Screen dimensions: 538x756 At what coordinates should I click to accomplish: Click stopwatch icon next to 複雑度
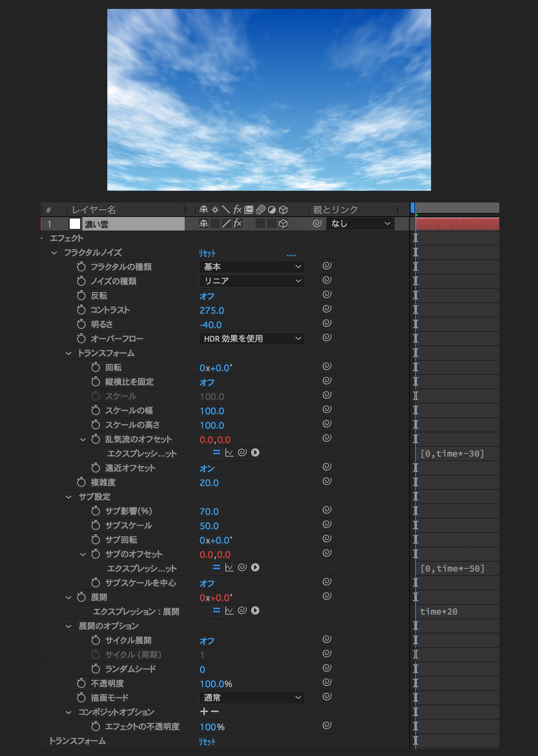pyautogui.click(x=81, y=482)
